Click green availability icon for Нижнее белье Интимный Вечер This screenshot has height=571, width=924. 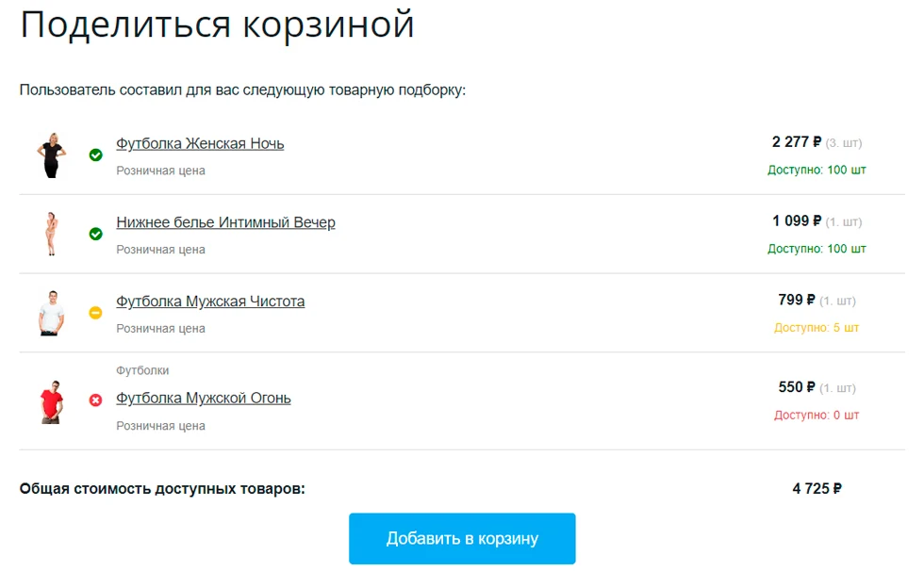(95, 234)
